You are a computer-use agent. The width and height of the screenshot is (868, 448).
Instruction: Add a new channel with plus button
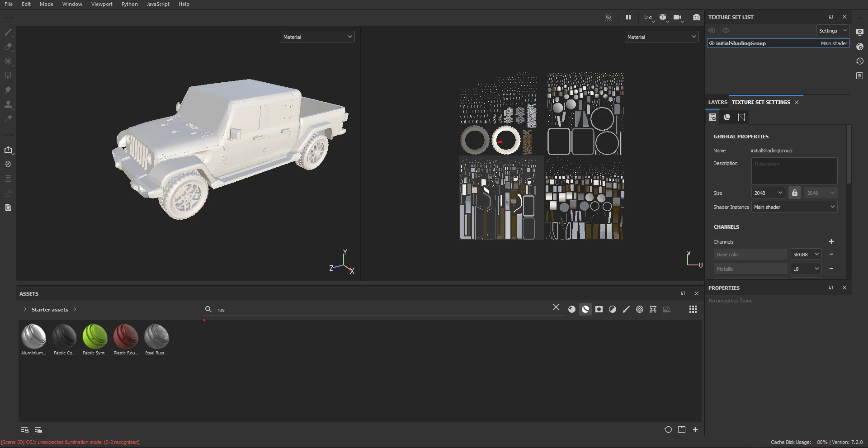click(831, 242)
